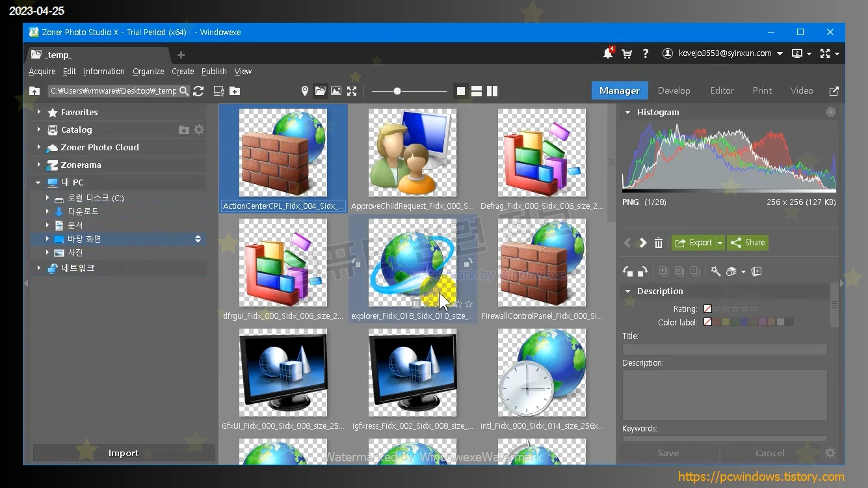Open the second monitor dropdown
This screenshot has width=868, height=488.
point(809,54)
